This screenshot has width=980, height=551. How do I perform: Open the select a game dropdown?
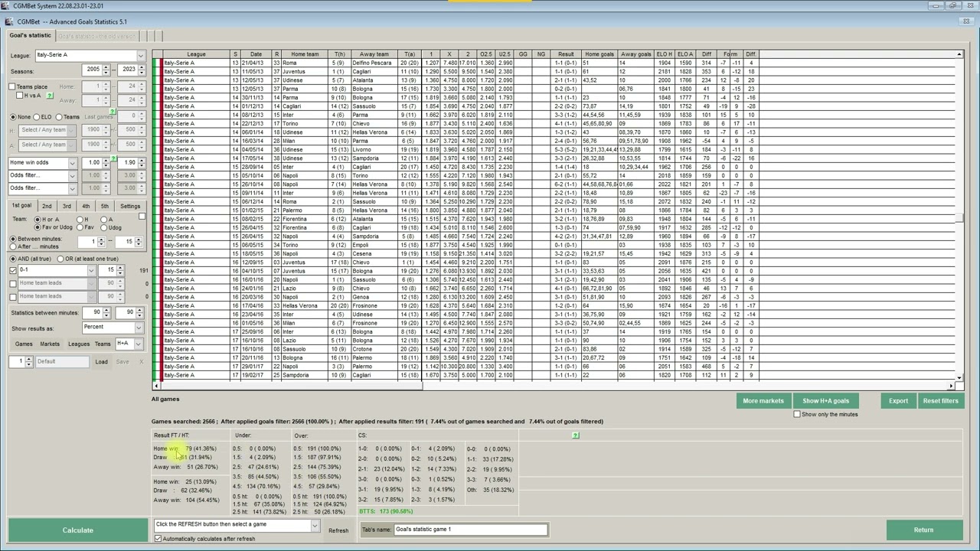click(x=314, y=525)
